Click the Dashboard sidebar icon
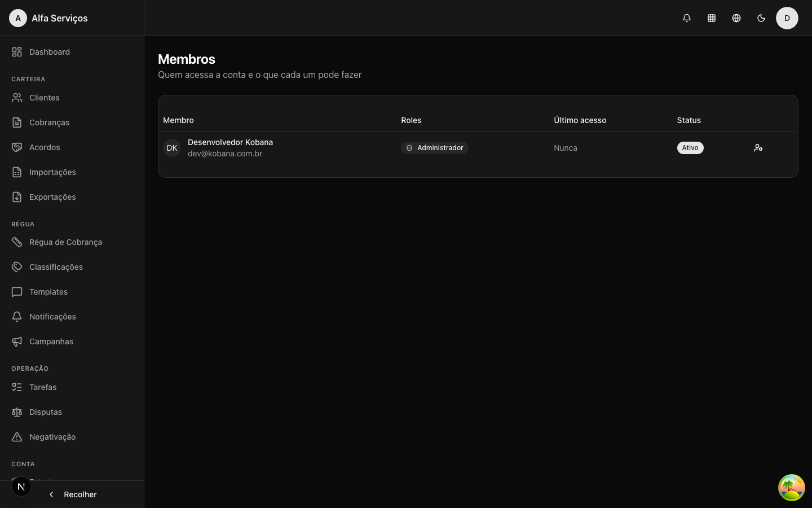Screen dimensions: 812x508 tap(17, 52)
